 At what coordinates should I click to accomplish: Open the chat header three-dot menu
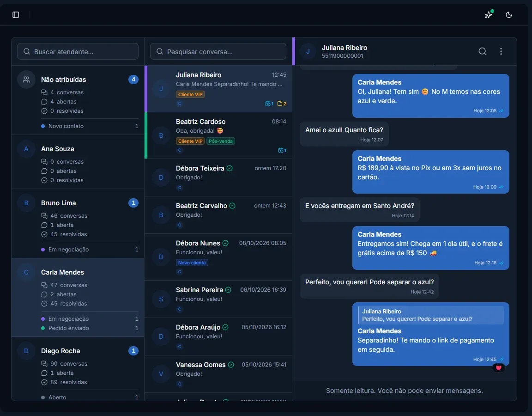click(x=501, y=51)
